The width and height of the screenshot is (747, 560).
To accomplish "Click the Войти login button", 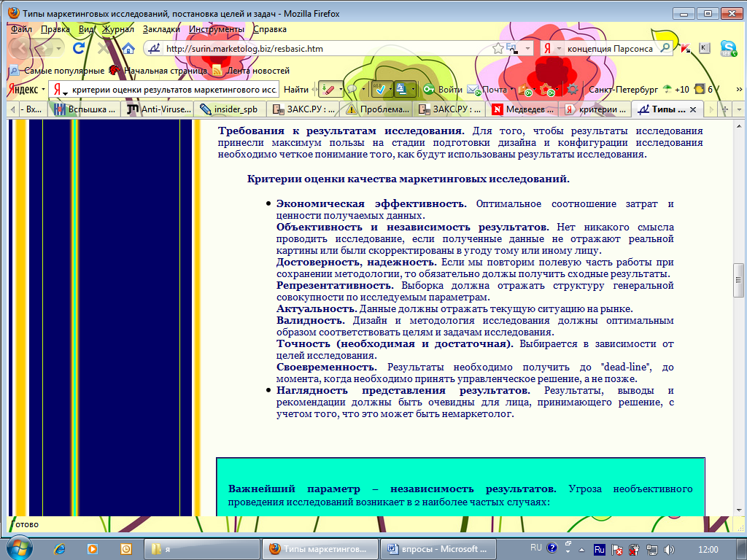I will 443,89.
